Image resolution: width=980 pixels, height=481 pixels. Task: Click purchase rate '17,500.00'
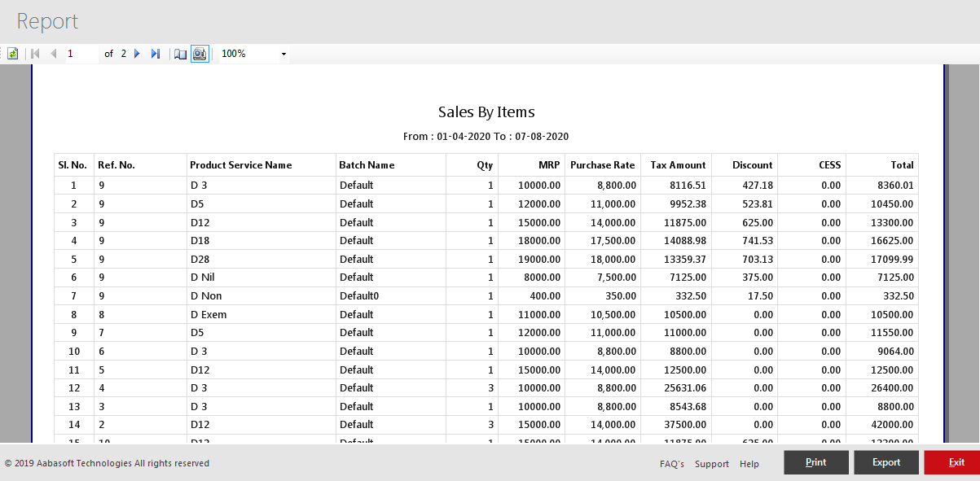tap(613, 241)
